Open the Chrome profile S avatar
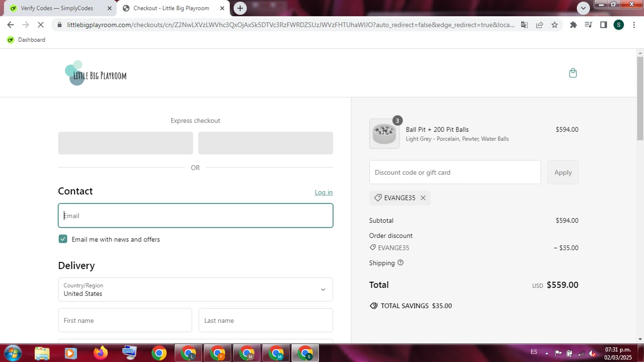644x362 pixels. (619, 25)
